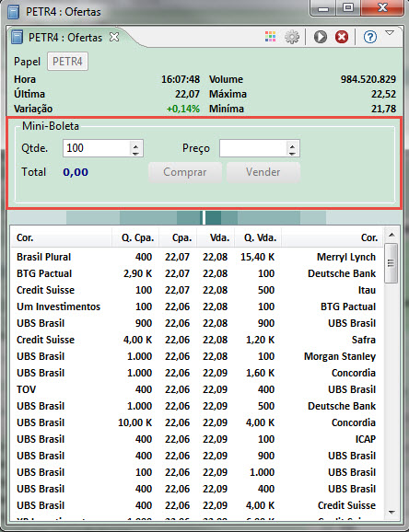Decrease Preço with the down arrow
The height and width of the screenshot is (532, 409).
pos(292,153)
